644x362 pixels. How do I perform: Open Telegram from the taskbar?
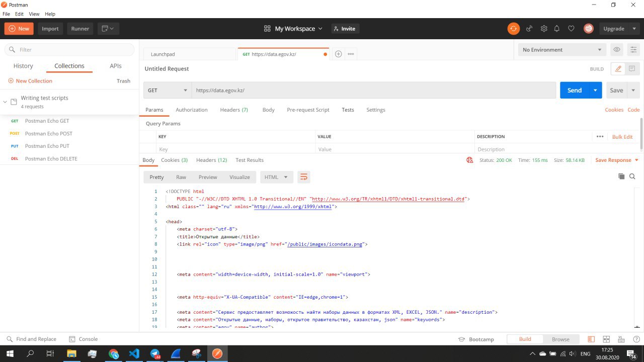click(x=155, y=353)
